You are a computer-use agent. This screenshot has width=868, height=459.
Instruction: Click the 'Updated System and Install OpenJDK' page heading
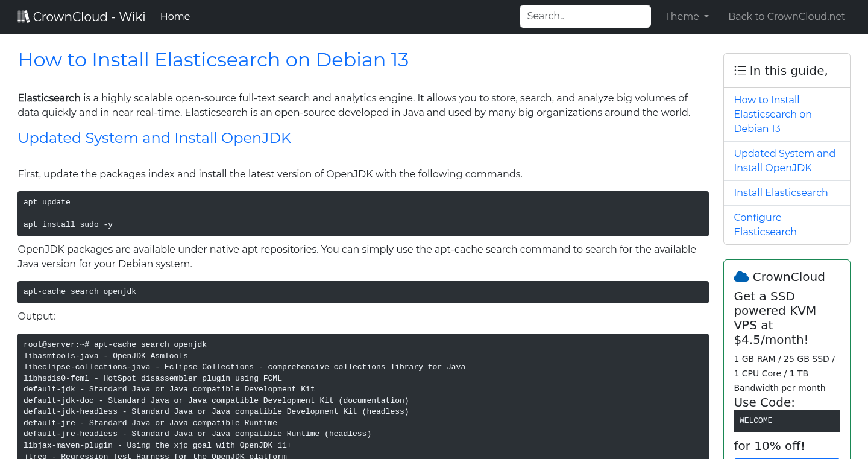(x=154, y=138)
